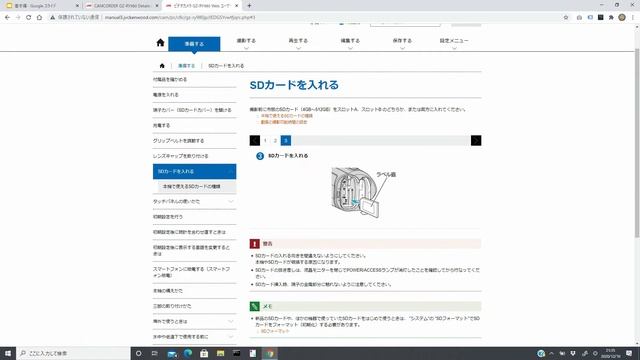Open the 設定メニュー navigation menu
This screenshot has height=360, width=640.
pyautogui.click(x=454, y=42)
